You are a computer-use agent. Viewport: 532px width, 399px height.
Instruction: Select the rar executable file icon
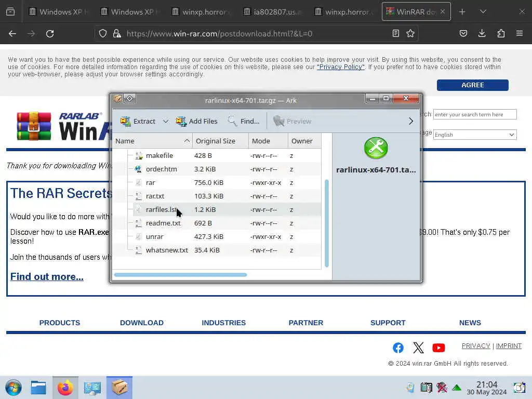pos(138,182)
